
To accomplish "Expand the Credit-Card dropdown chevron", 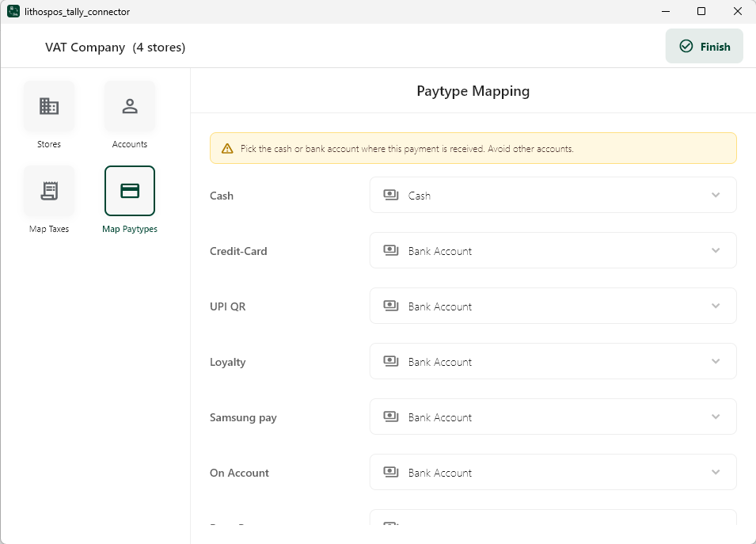I will pos(716,250).
